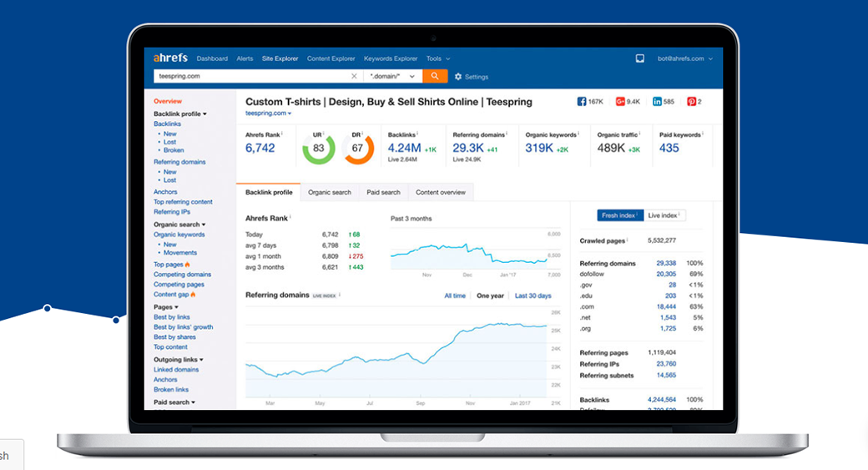The height and width of the screenshot is (470, 868).
Task: Click the Facebook share count icon
Action: pos(582,102)
